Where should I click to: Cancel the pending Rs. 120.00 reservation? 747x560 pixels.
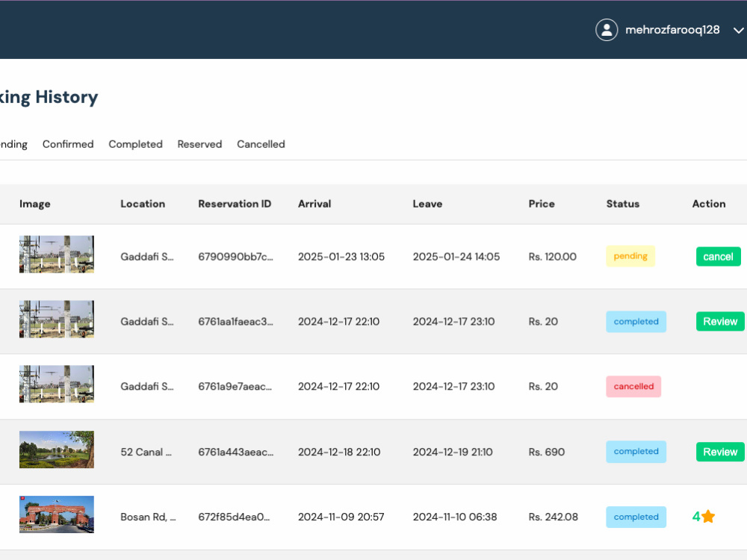tap(718, 257)
